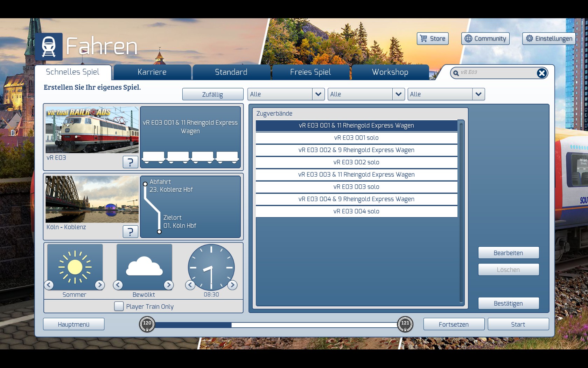Confirm selection with the Bestätigen button
This screenshot has height=368, width=588.
click(509, 303)
